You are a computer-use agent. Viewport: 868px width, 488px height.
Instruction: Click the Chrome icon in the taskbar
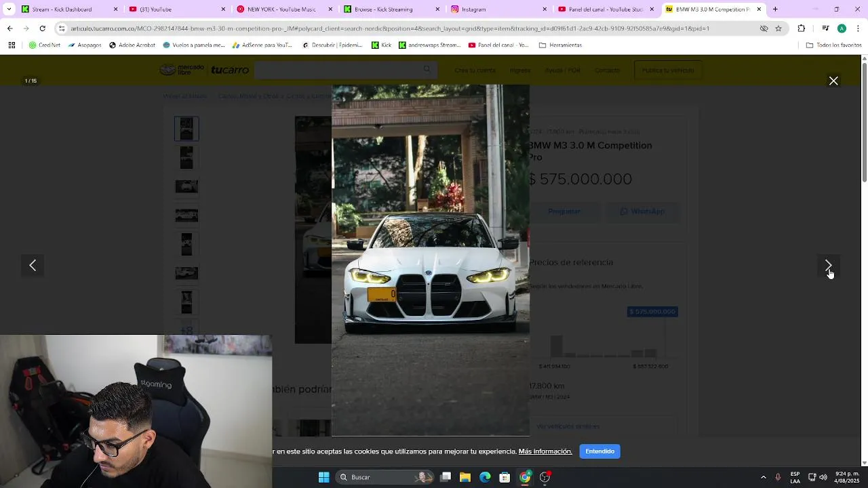click(x=525, y=477)
